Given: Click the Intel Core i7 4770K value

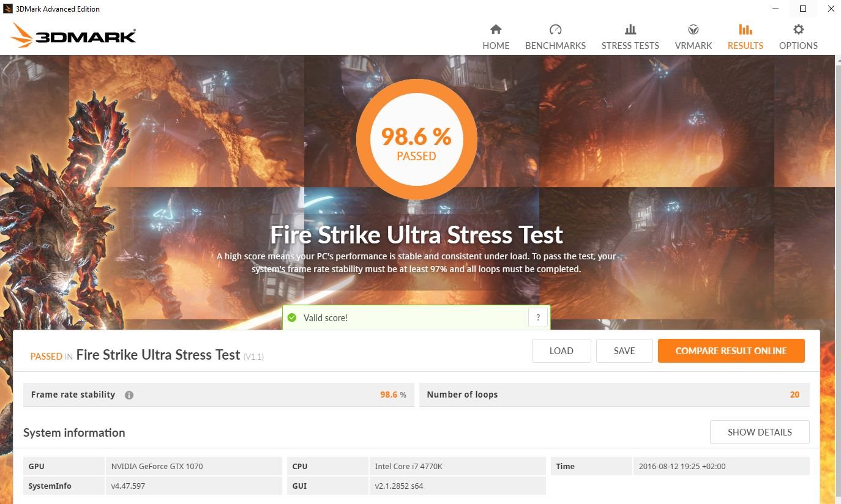Looking at the screenshot, I should click(408, 466).
